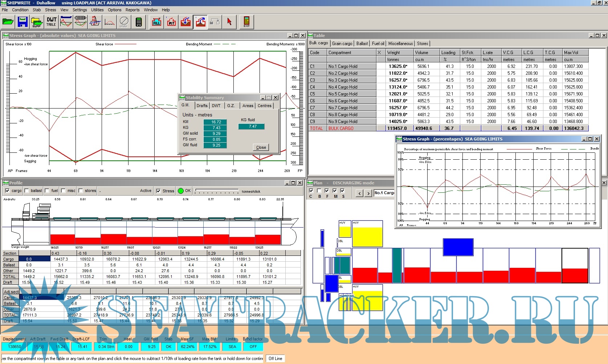Open the Reports menu in menu bar
Image resolution: width=608 pixels, height=364 pixels.
(x=132, y=10)
